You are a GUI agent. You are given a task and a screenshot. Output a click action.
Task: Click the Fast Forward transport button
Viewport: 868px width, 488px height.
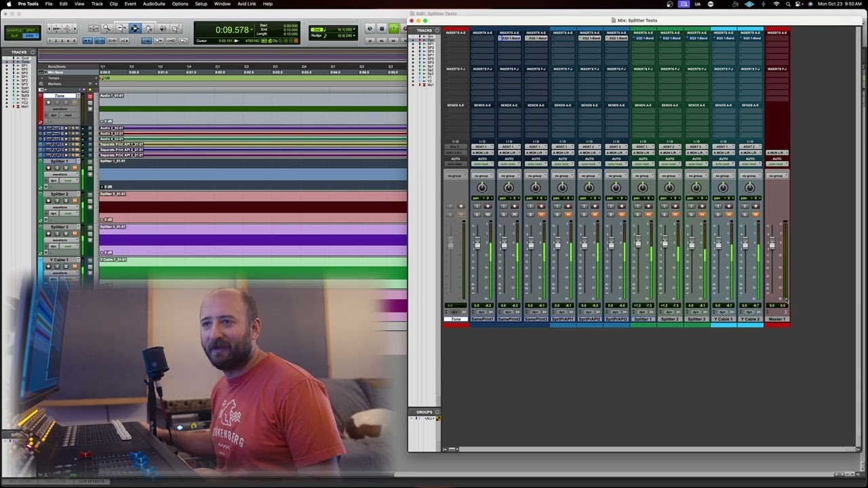click(x=393, y=41)
